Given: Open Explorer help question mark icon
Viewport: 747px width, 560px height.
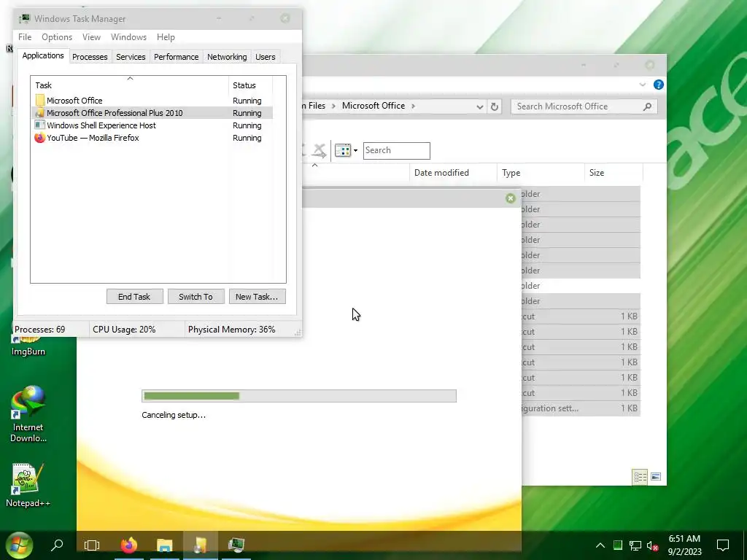Looking at the screenshot, I should tap(659, 85).
